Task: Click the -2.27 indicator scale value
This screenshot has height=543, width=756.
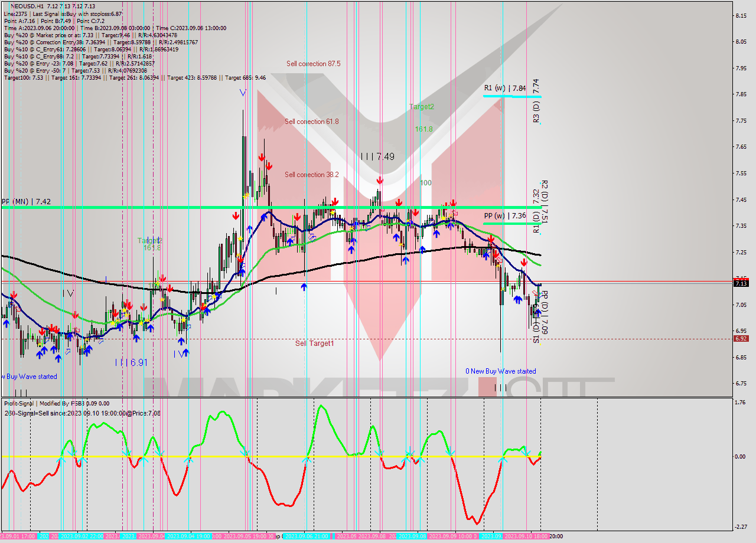Action: click(741, 527)
